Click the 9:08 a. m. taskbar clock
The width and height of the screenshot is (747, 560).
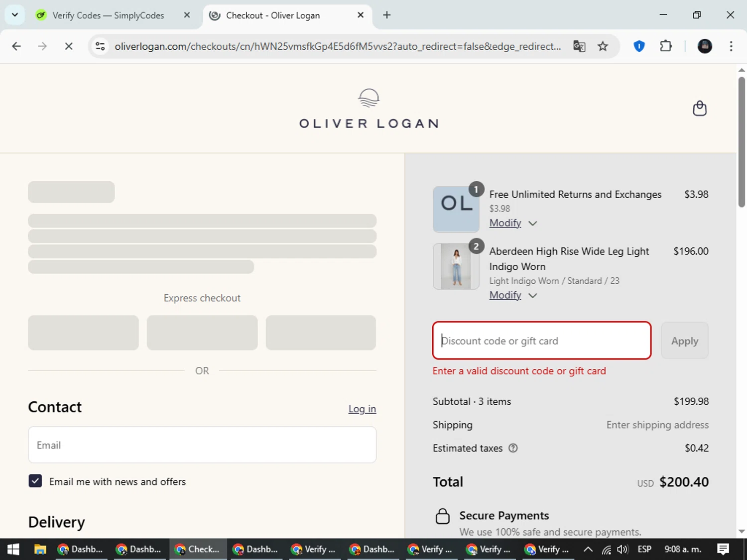(x=683, y=549)
